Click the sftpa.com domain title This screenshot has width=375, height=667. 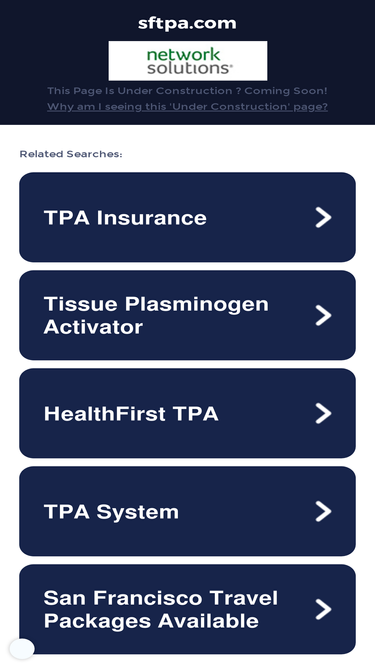(187, 23)
